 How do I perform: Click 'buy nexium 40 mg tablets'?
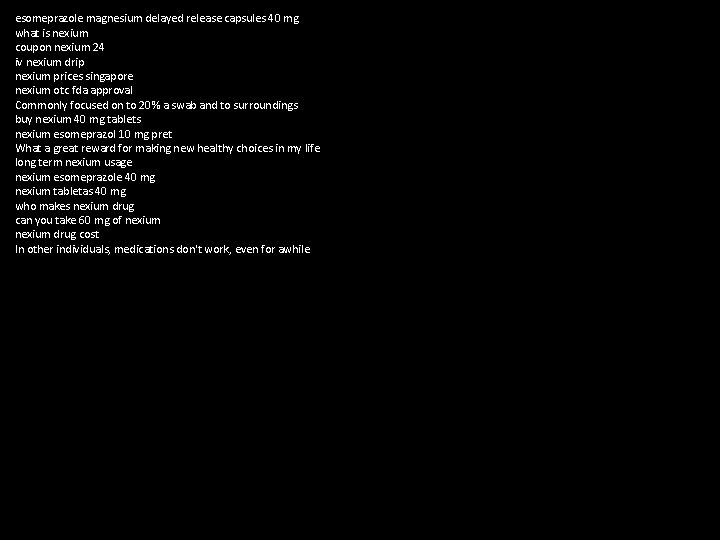point(78,120)
